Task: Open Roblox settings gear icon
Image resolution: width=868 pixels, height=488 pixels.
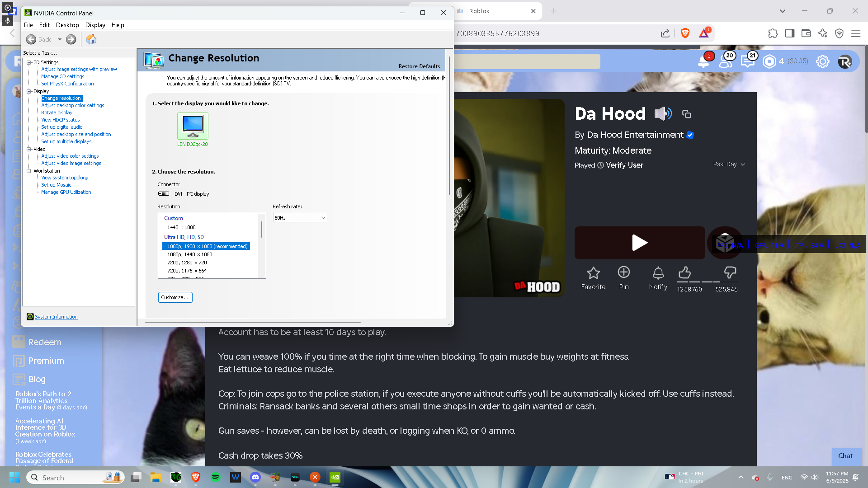Action: point(823,61)
